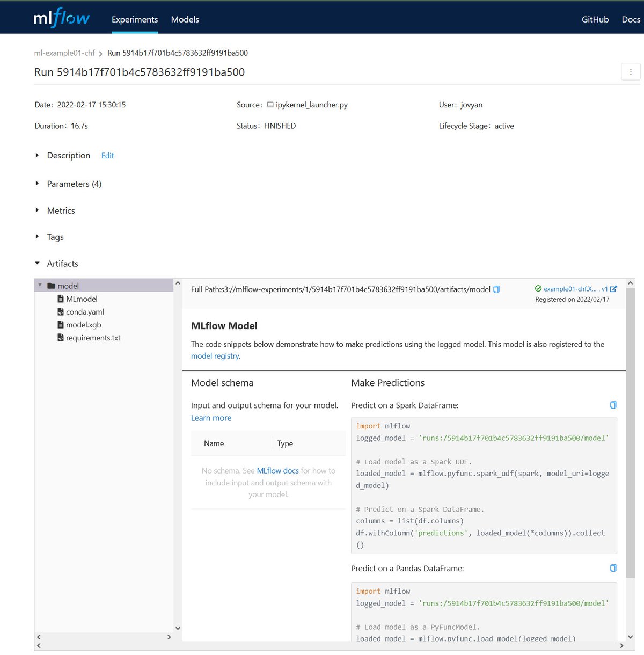Click Learn more under Model schema

point(211,418)
